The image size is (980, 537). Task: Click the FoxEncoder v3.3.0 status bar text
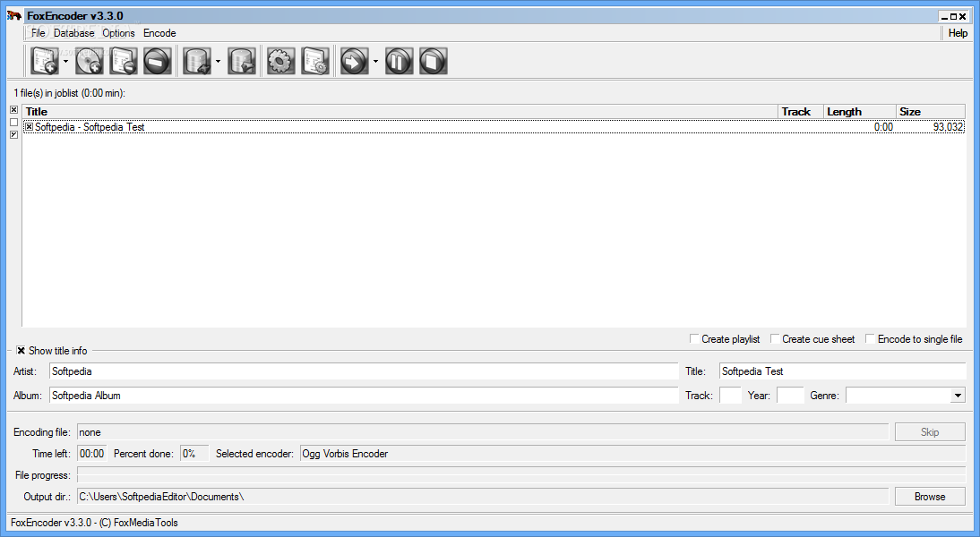click(x=94, y=523)
